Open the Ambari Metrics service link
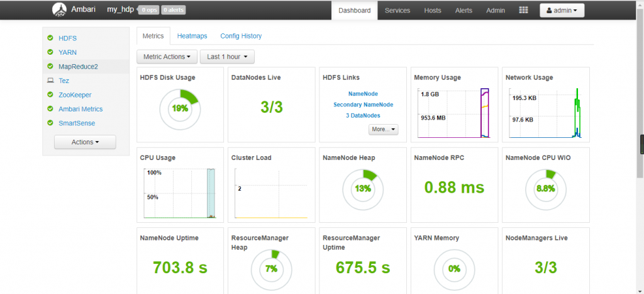 [x=80, y=109]
